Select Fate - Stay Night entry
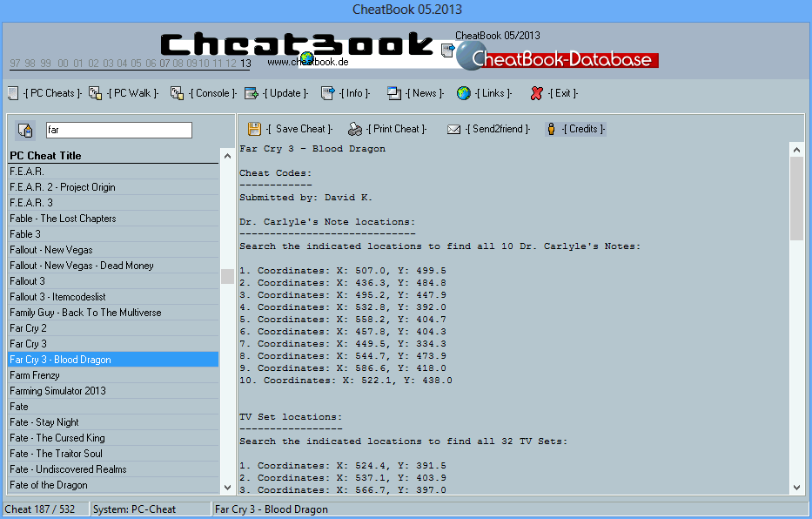The height and width of the screenshot is (519, 812). coord(113,422)
